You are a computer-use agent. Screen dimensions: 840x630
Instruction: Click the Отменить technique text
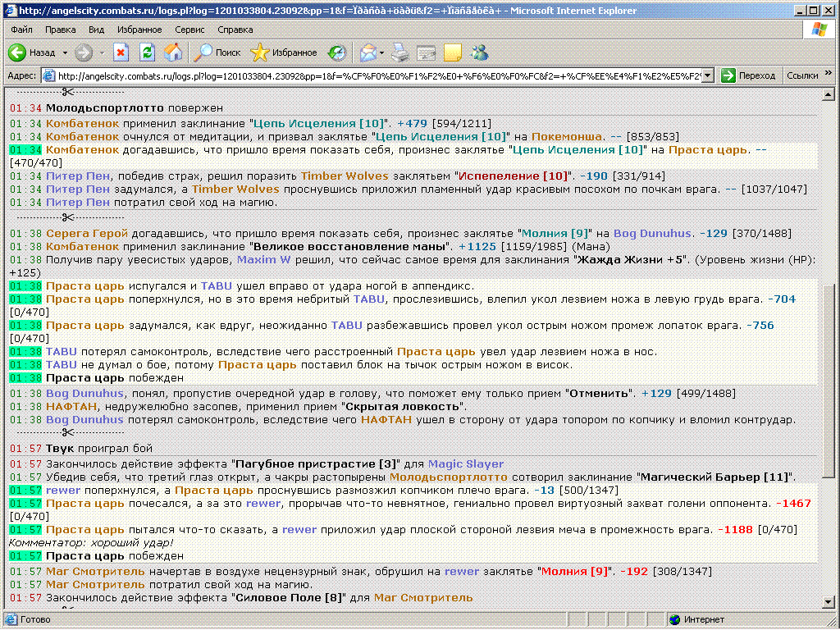(x=599, y=393)
